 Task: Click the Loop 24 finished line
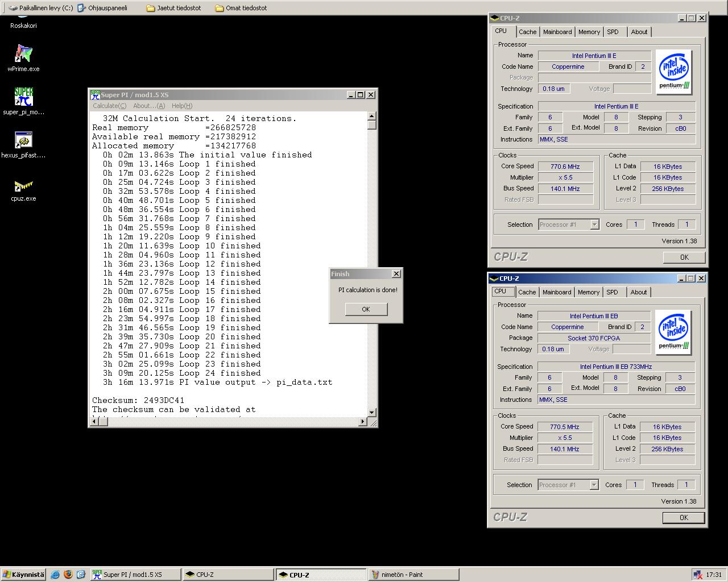[x=182, y=373]
